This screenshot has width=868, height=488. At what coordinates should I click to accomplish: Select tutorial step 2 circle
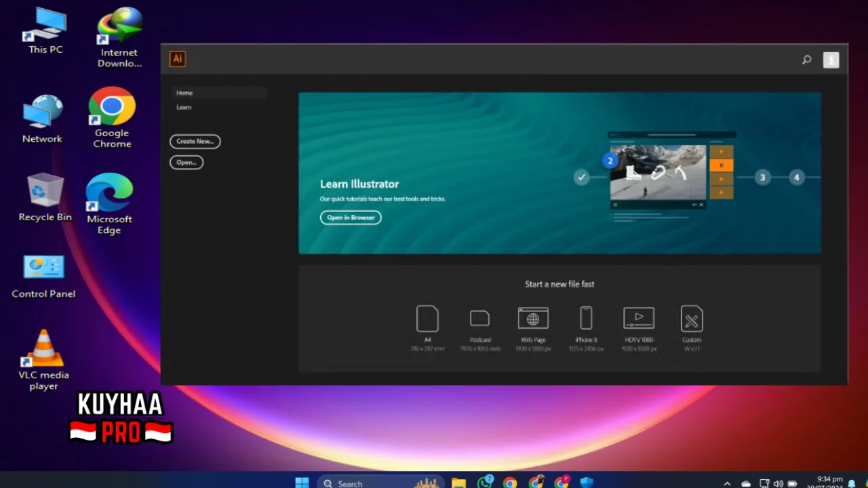610,161
